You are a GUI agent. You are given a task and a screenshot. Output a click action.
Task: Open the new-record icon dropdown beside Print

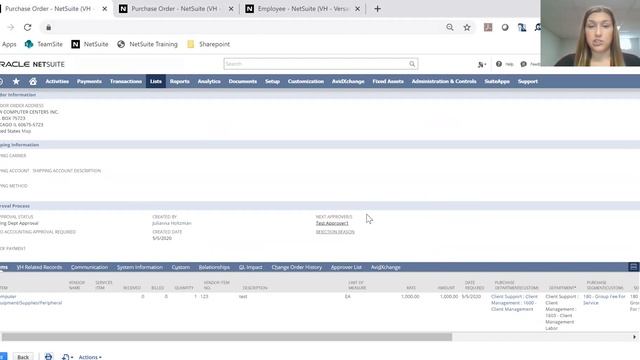(x=67, y=357)
